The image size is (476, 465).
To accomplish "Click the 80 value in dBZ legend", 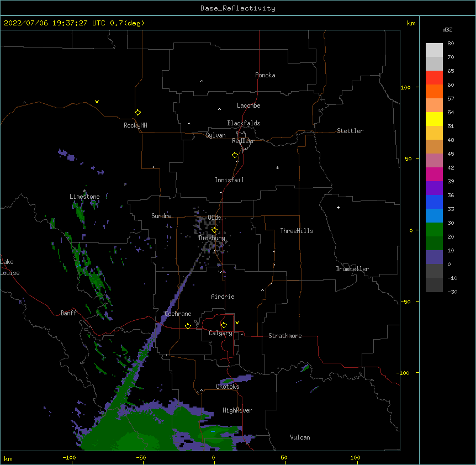I will 451,44.
